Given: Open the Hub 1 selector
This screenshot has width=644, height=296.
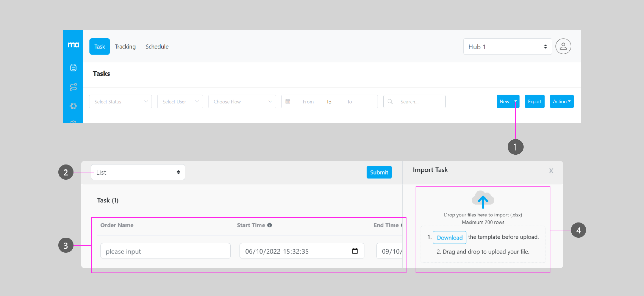Looking at the screenshot, I should click(x=507, y=47).
